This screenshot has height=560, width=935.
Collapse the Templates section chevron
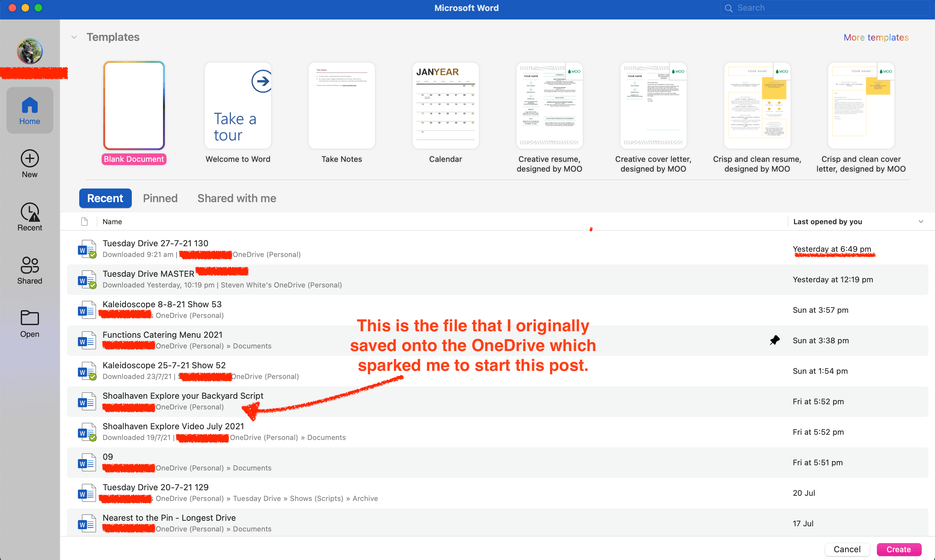tap(74, 37)
